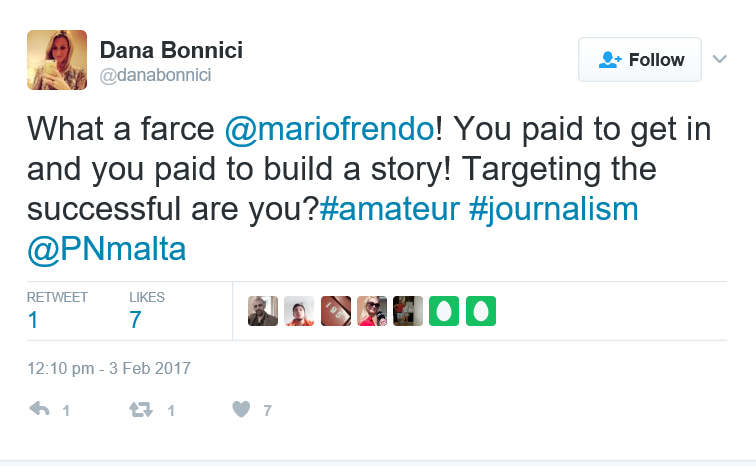756x466 pixels.
Task: Click the last green egg avatar
Action: 481,311
